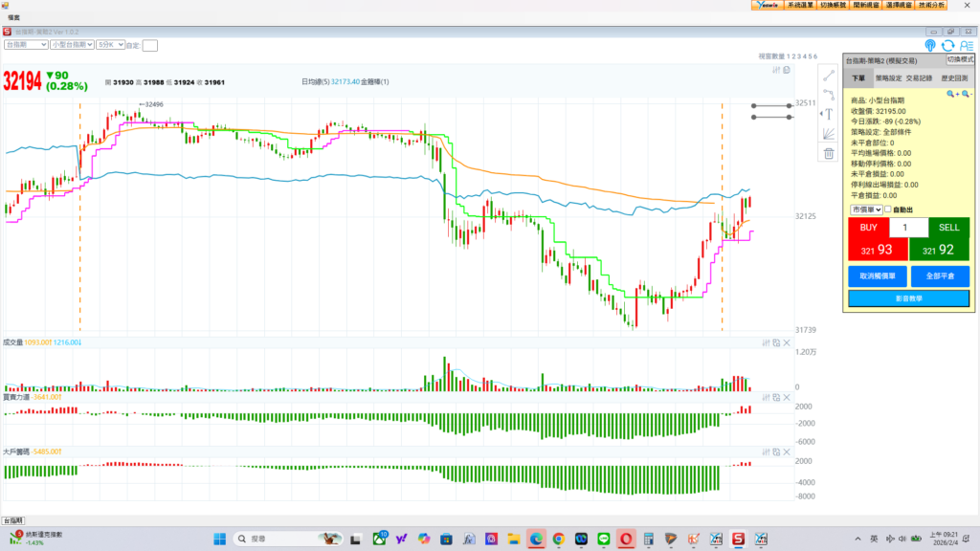Click the 取消觸價單 button
This screenshot has height=551, width=980.
coord(876,275)
